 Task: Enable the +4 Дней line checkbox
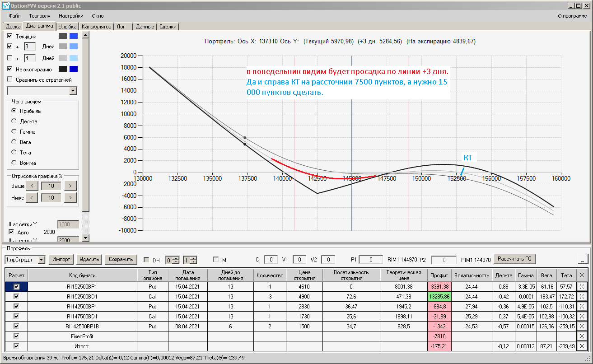coord(10,58)
